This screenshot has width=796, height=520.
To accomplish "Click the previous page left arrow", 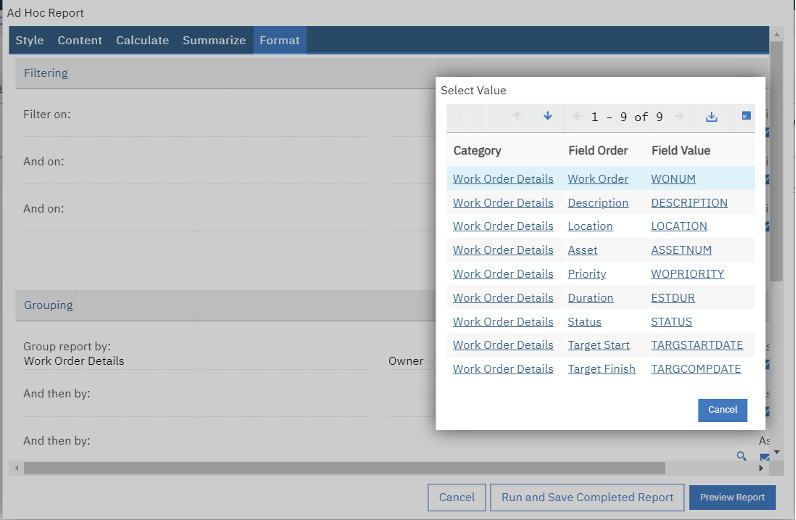I will pos(577,116).
